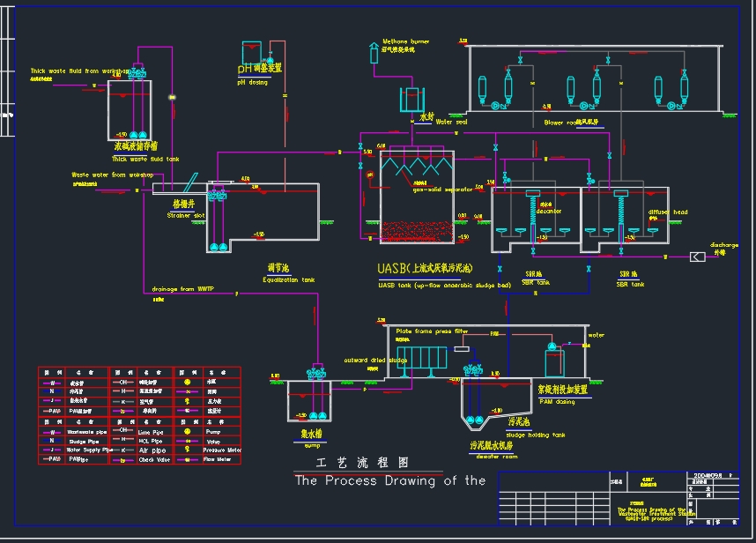Select the 'outward dried sludge' label
Screen dimensions: 756x543
click(x=375, y=361)
